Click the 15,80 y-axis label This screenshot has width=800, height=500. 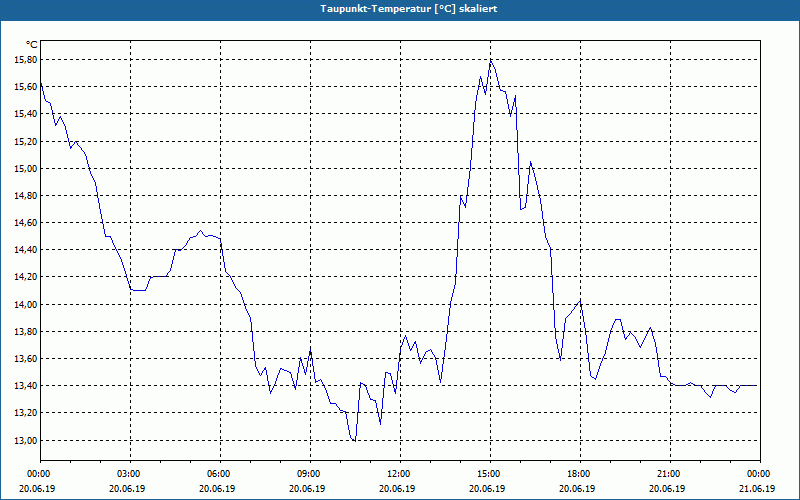(27, 60)
